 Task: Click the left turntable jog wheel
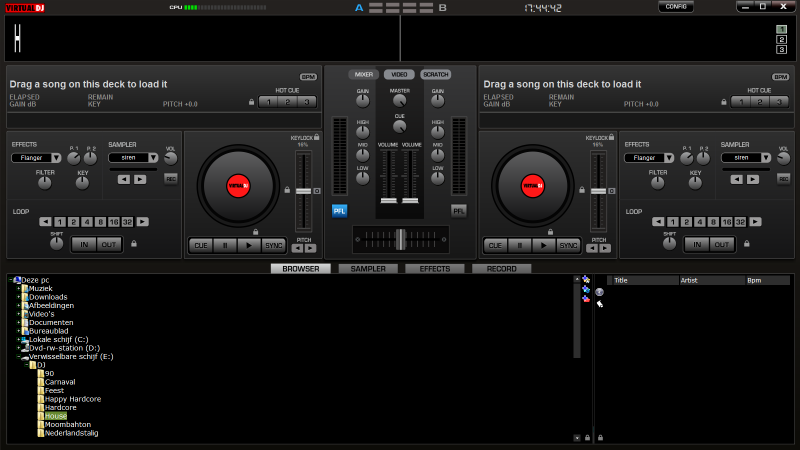(238, 186)
